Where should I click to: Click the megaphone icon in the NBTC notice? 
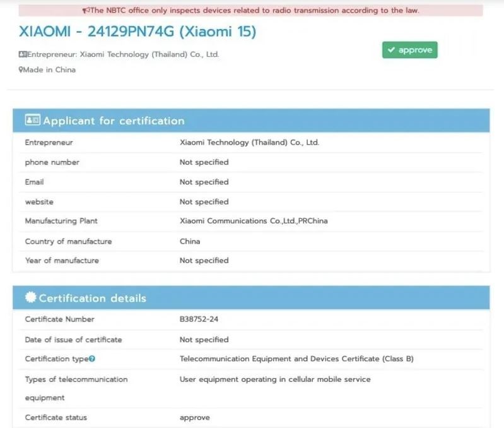86,11
